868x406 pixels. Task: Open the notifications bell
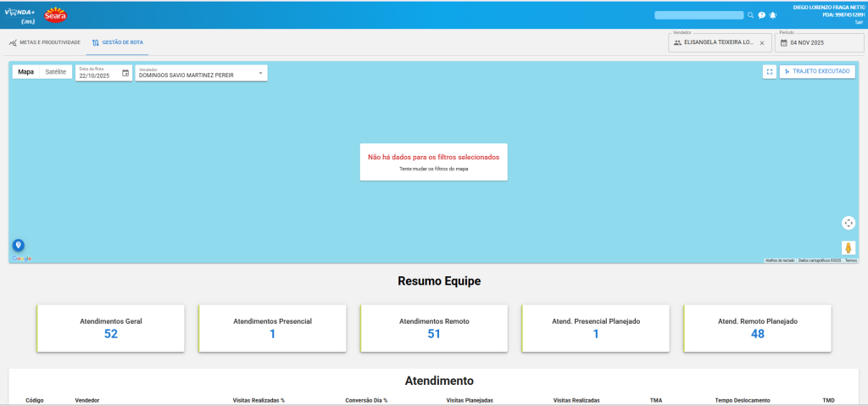pos(773,15)
